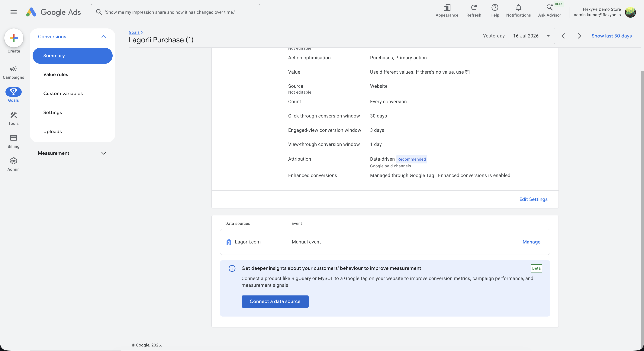Go to next date range
The image size is (644, 351).
tap(579, 36)
